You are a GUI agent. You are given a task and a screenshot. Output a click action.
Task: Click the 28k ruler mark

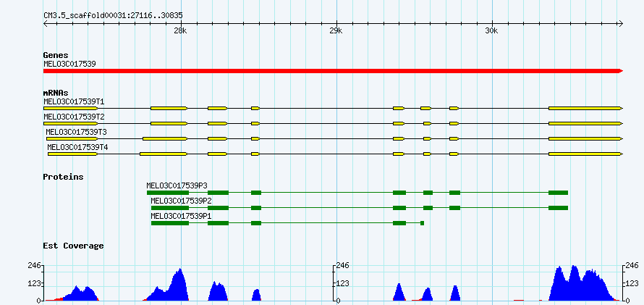coord(180,31)
